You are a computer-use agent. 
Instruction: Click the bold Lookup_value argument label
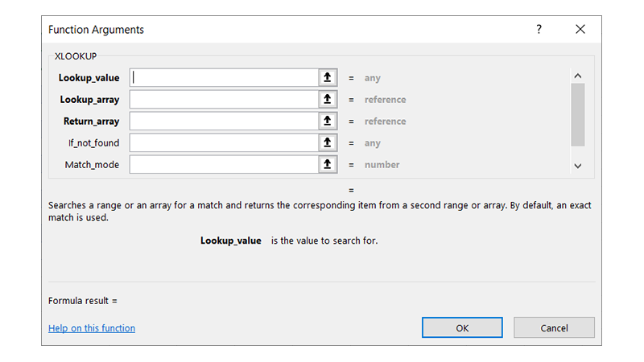tap(89, 78)
